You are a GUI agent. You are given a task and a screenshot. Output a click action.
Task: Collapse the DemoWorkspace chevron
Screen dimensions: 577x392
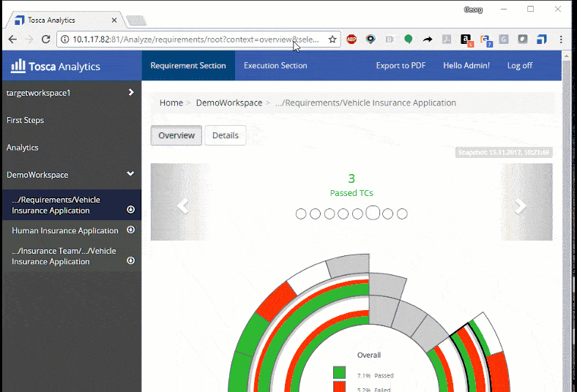click(x=130, y=173)
